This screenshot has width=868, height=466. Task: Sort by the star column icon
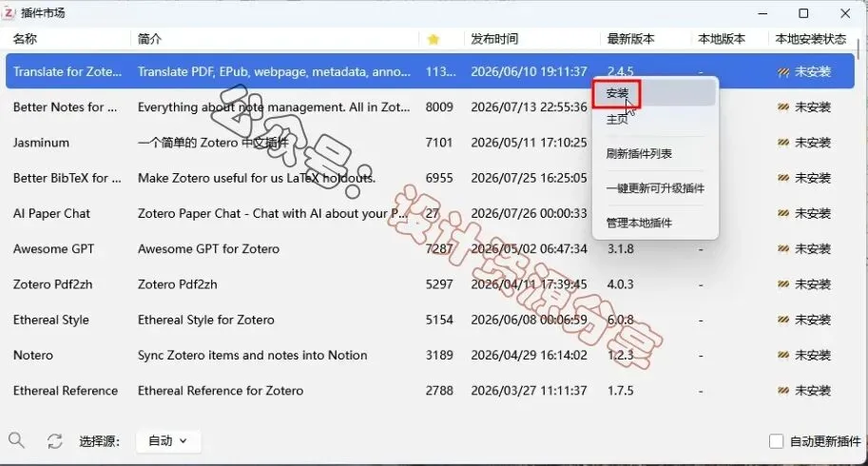(x=434, y=39)
